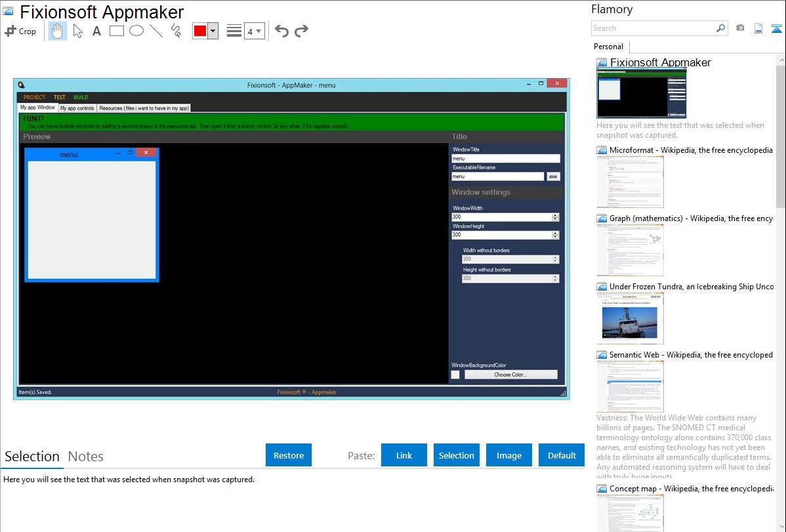The height and width of the screenshot is (532, 786).
Task: Click the icon beside Microformat snapshot title
Action: (602, 150)
